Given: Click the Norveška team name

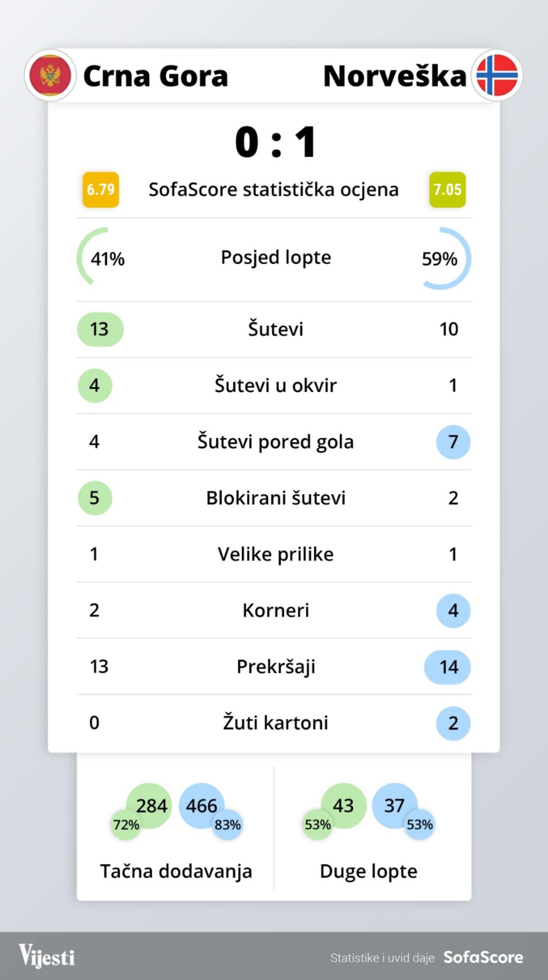Looking at the screenshot, I should point(395,76).
